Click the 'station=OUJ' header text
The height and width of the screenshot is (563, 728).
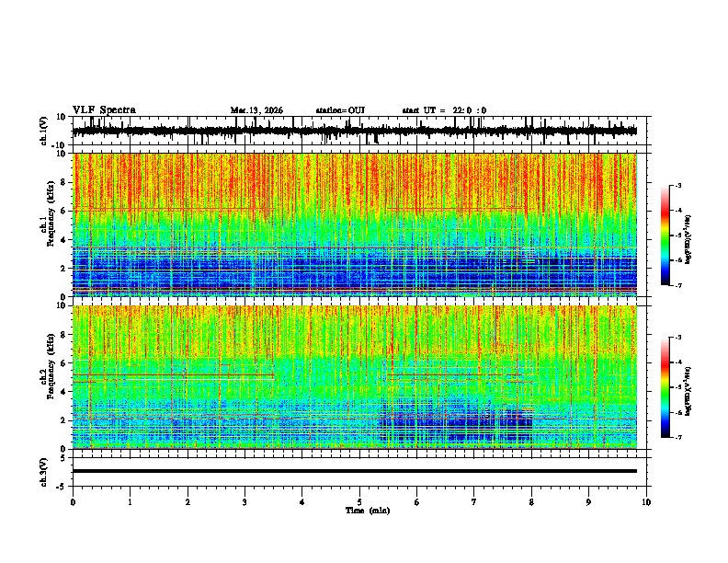click(340, 110)
